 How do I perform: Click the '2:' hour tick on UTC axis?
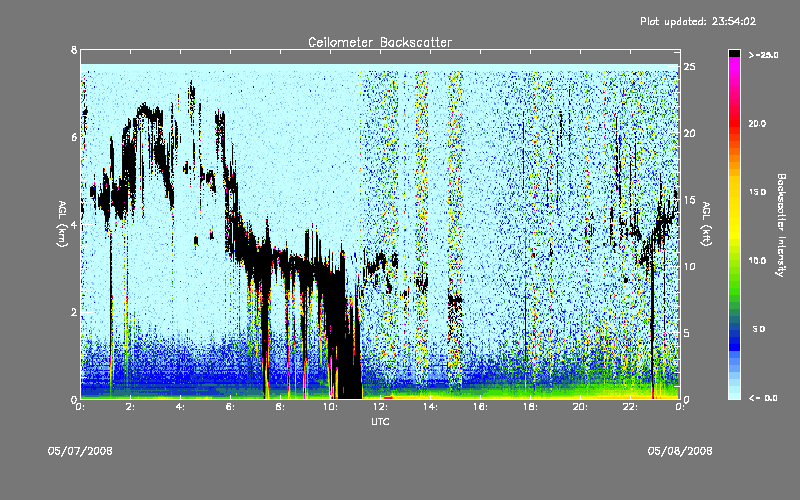(131, 407)
